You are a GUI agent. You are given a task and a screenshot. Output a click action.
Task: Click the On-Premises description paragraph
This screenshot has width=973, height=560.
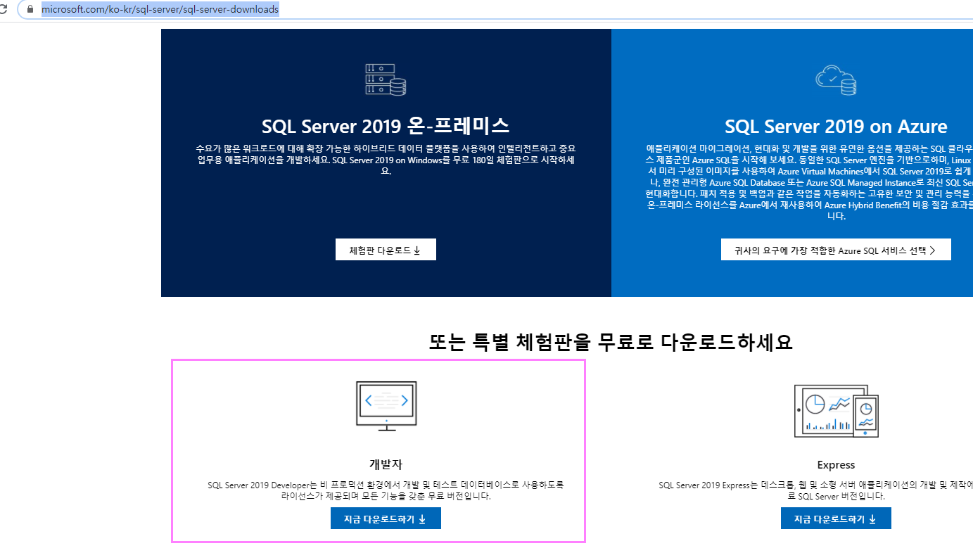[386, 160]
